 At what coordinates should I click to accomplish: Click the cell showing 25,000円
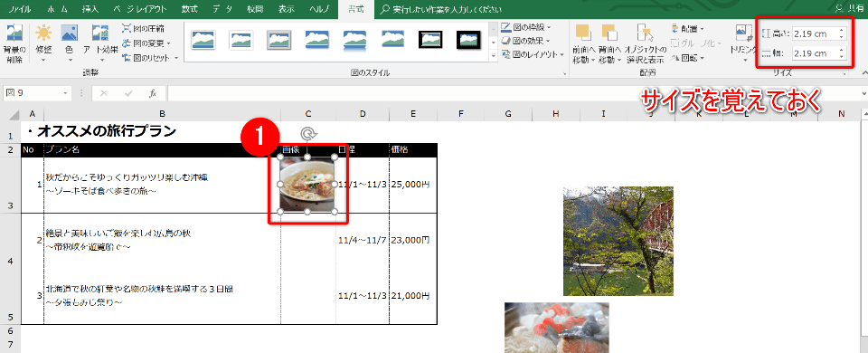[413, 185]
